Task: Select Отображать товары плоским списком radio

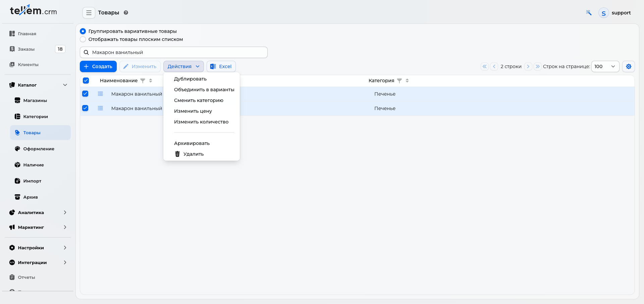Action: (83, 39)
